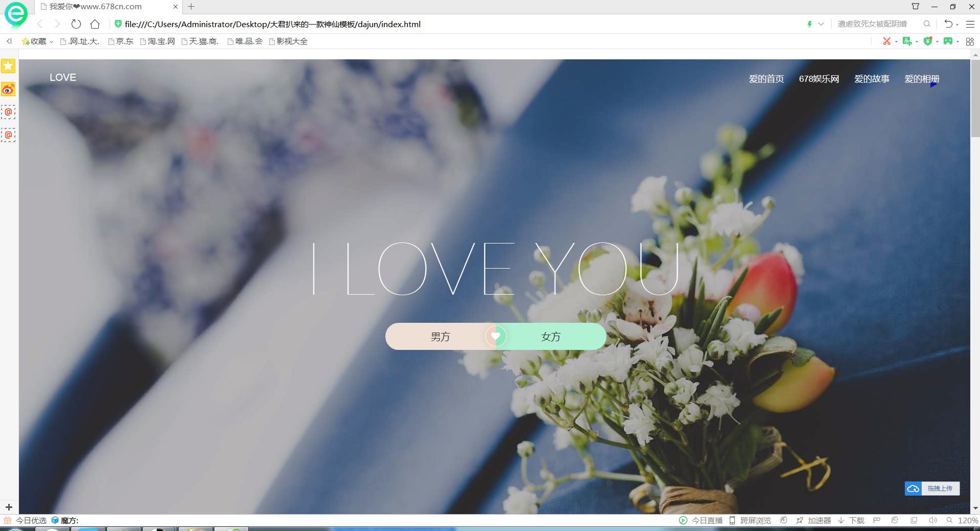Open 下载 downloads in the status bar

851,520
